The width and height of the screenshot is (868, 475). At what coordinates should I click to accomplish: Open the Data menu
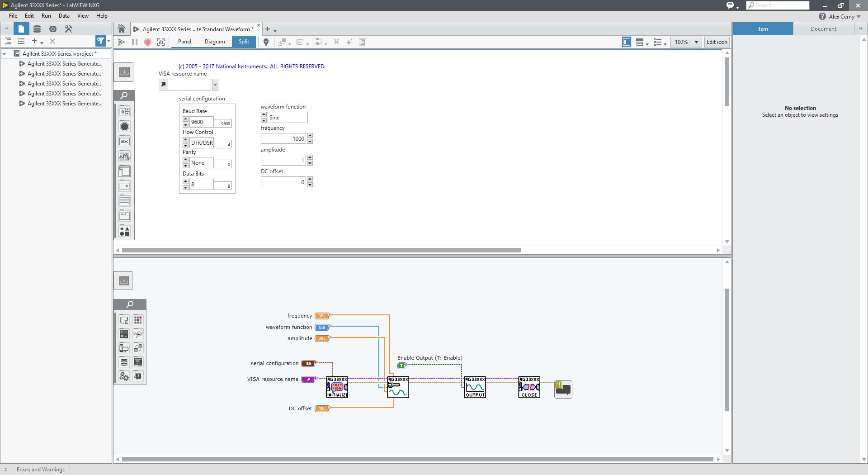pos(64,16)
